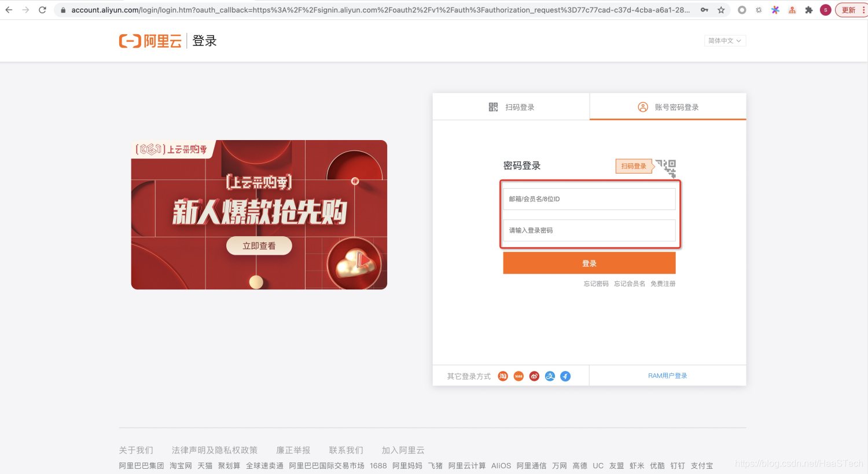Viewport: 868px width, 474px height.
Task: Click the 立即查看 banner button
Action: pyautogui.click(x=259, y=246)
